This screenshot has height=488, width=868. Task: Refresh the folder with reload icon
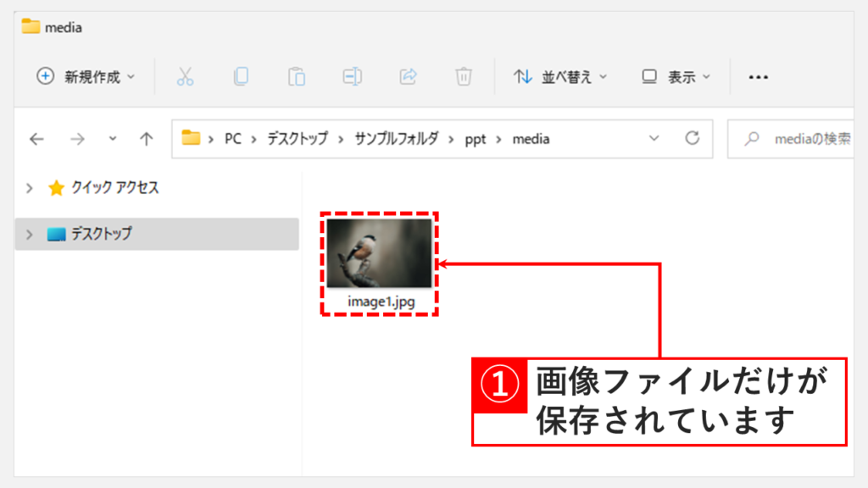click(692, 139)
